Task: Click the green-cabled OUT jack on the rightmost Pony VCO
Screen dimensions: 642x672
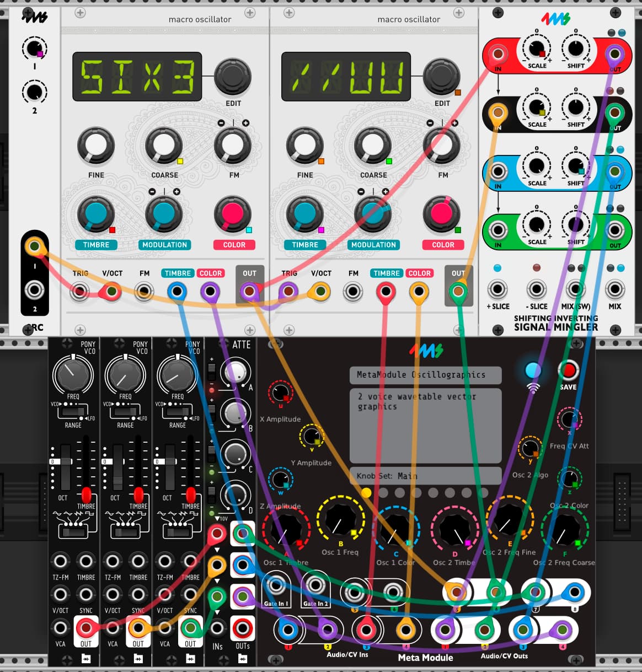Action: tap(190, 628)
